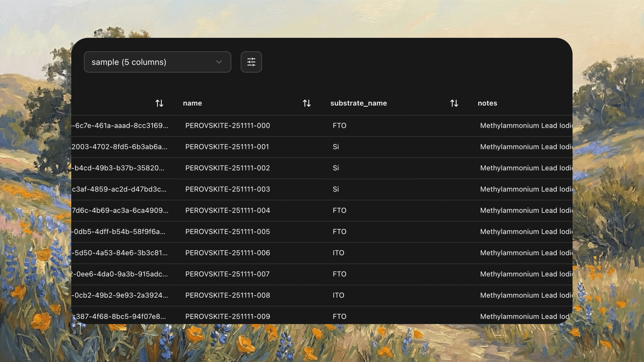Click the dropdown chevron arrow

[219, 62]
